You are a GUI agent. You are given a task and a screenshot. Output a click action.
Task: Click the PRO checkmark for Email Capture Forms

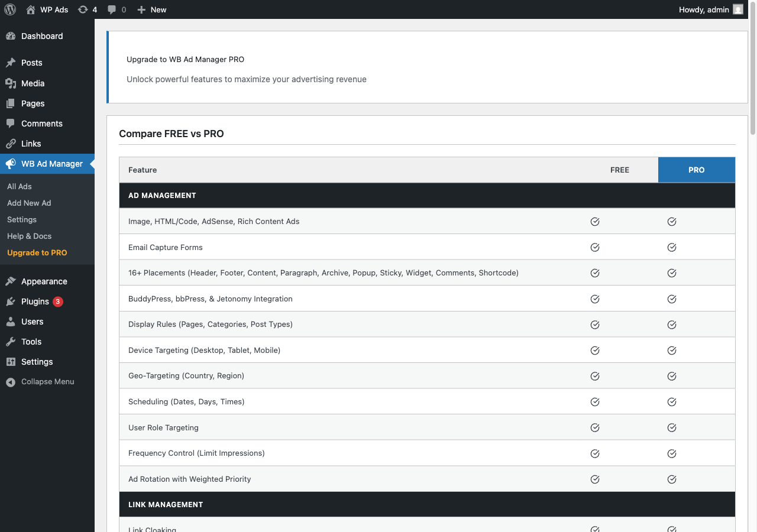click(x=672, y=247)
